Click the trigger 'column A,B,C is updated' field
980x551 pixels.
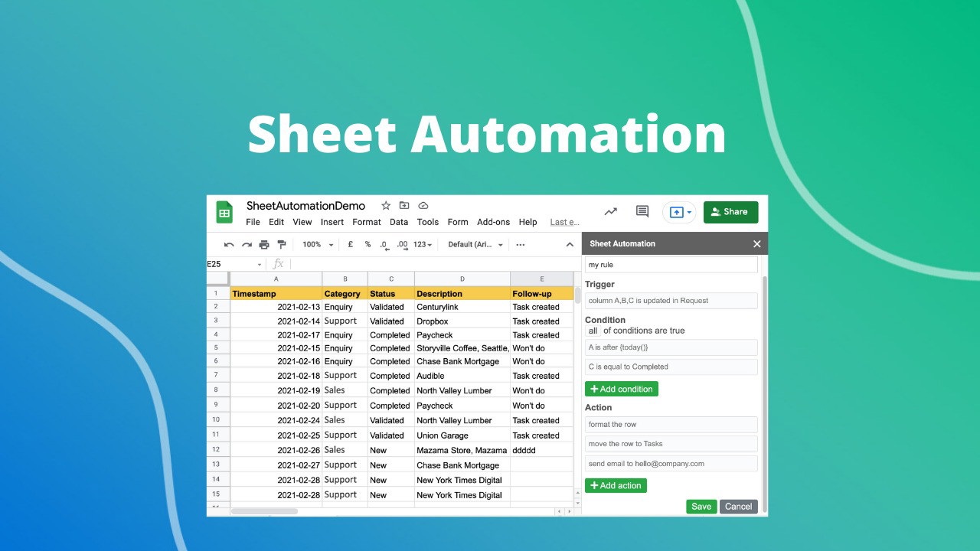[x=671, y=301]
